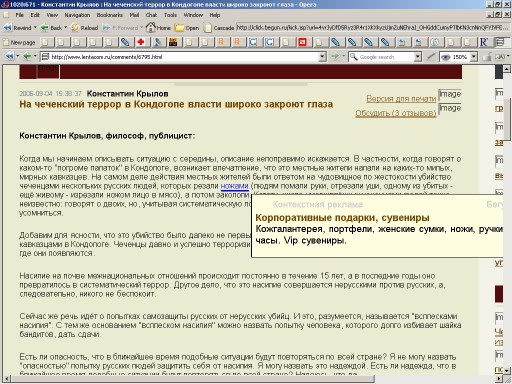Open the Bookmarks menu

click(x=109, y=15)
